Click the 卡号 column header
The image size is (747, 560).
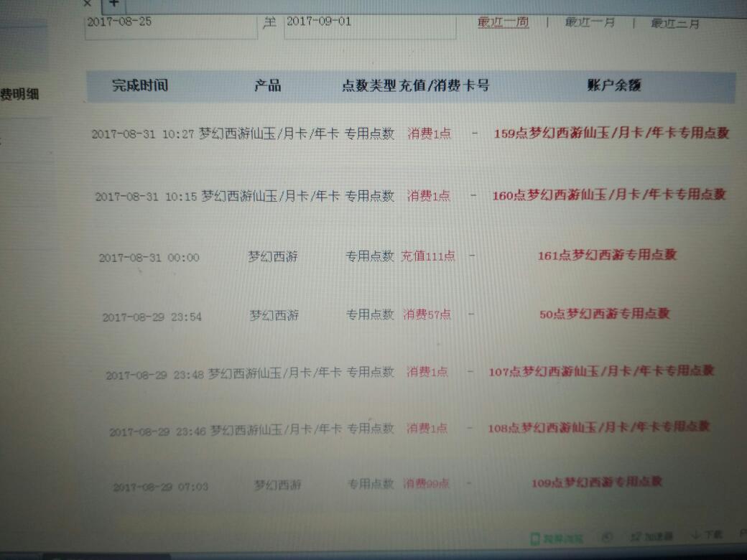tap(475, 85)
